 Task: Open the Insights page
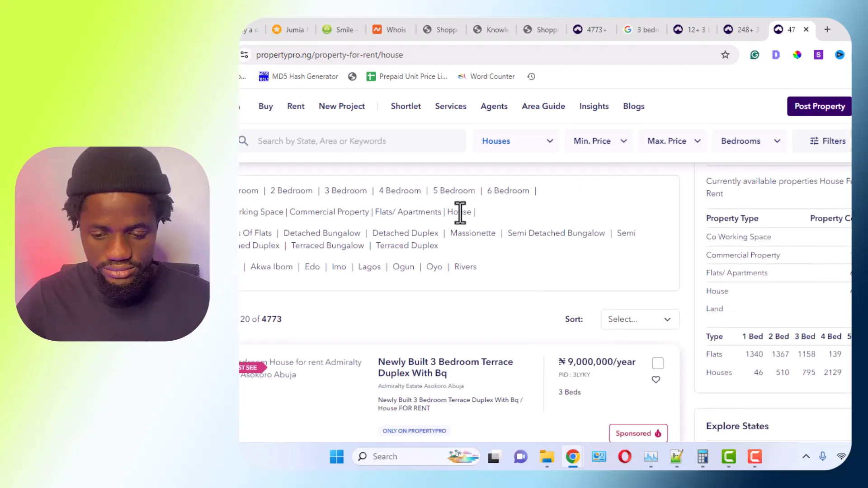594,106
